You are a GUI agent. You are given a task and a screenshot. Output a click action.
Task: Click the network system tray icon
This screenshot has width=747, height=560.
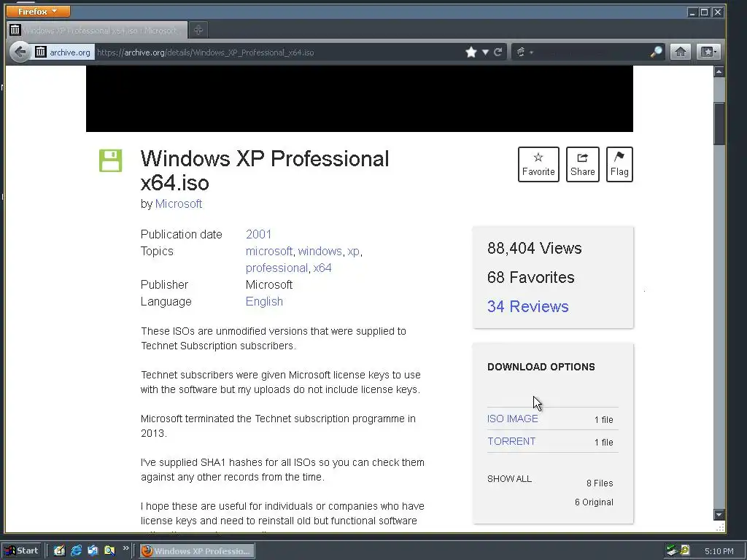(672, 551)
